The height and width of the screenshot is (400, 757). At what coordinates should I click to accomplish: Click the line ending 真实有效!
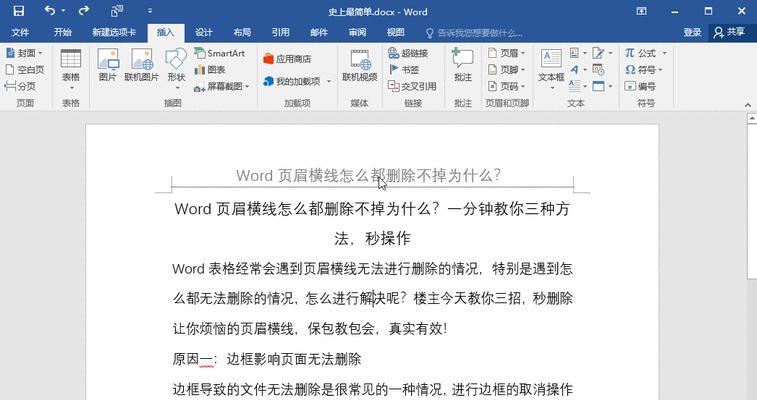click(x=310, y=329)
